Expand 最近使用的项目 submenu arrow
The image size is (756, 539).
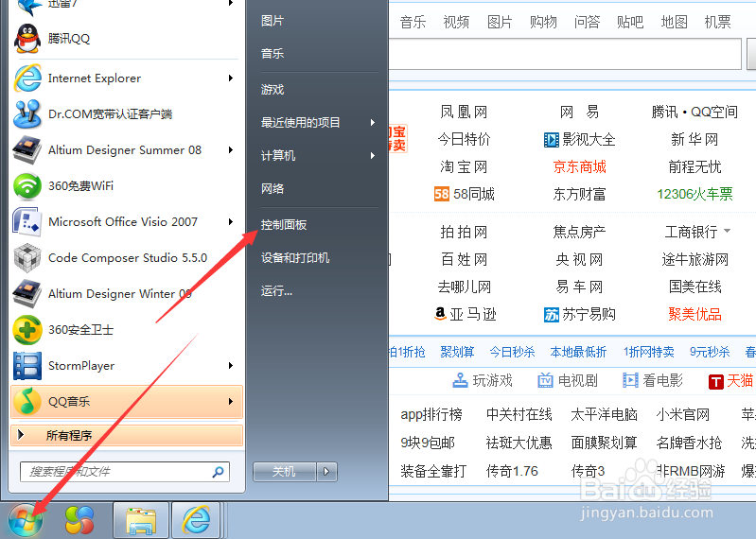tap(373, 122)
